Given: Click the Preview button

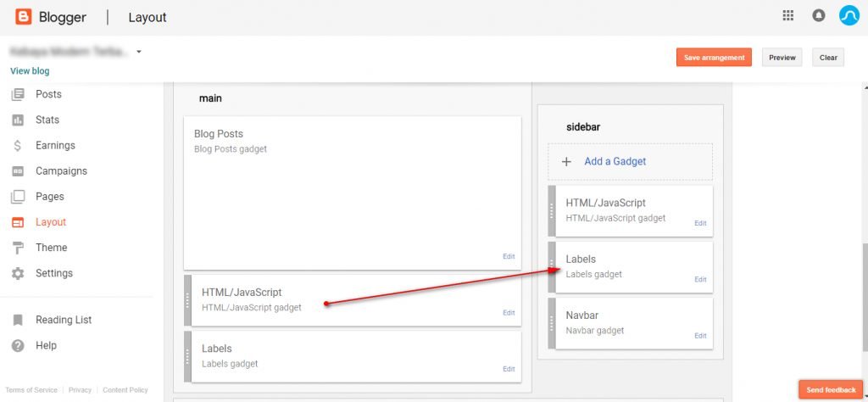Looking at the screenshot, I should click(x=782, y=58).
